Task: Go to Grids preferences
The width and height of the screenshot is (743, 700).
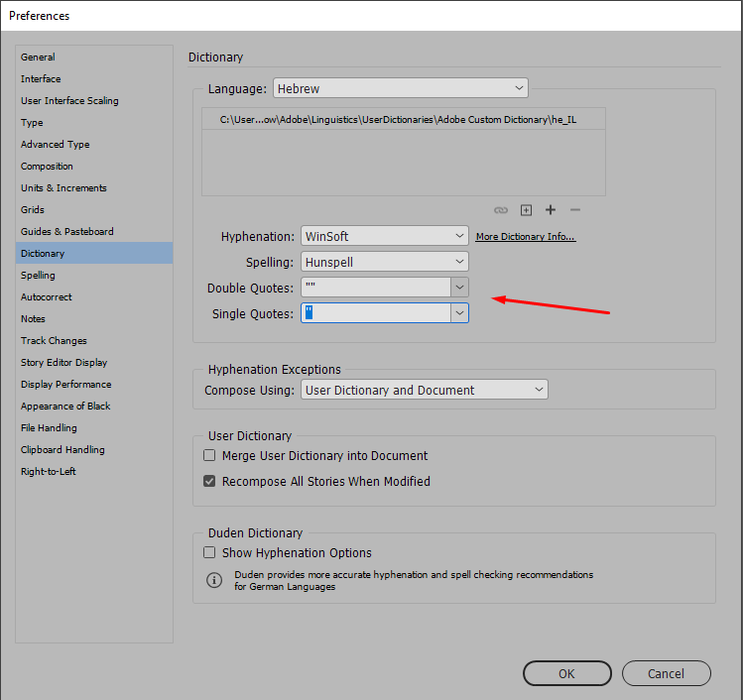Action: click(x=94, y=209)
